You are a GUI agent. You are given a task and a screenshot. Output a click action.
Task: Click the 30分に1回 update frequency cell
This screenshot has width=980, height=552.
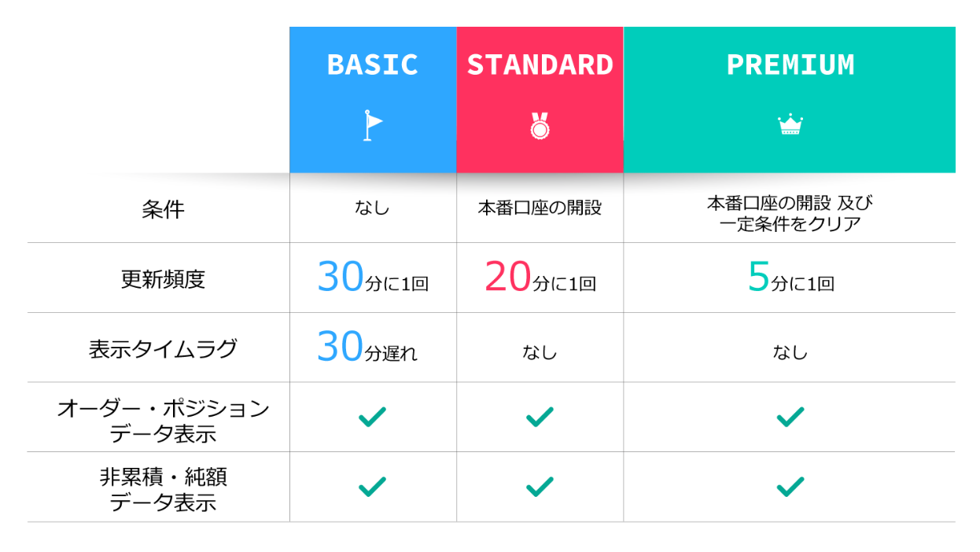(x=373, y=278)
